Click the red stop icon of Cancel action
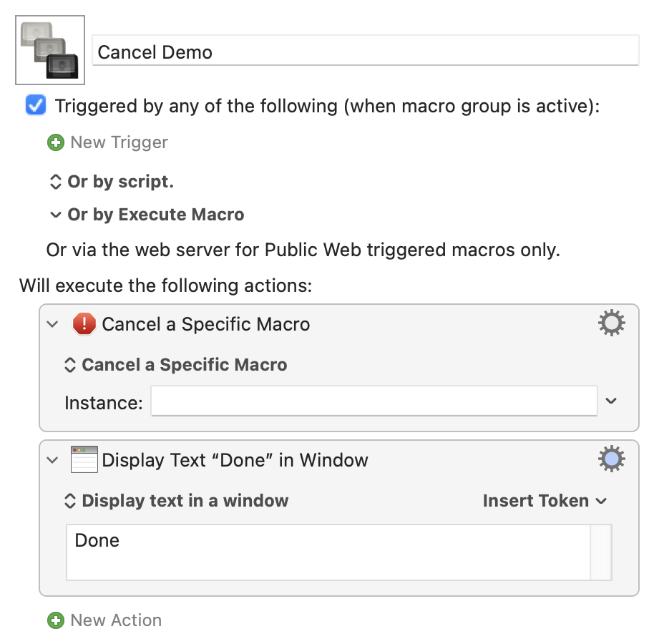The height and width of the screenshot is (644, 654). pyautogui.click(x=84, y=324)
